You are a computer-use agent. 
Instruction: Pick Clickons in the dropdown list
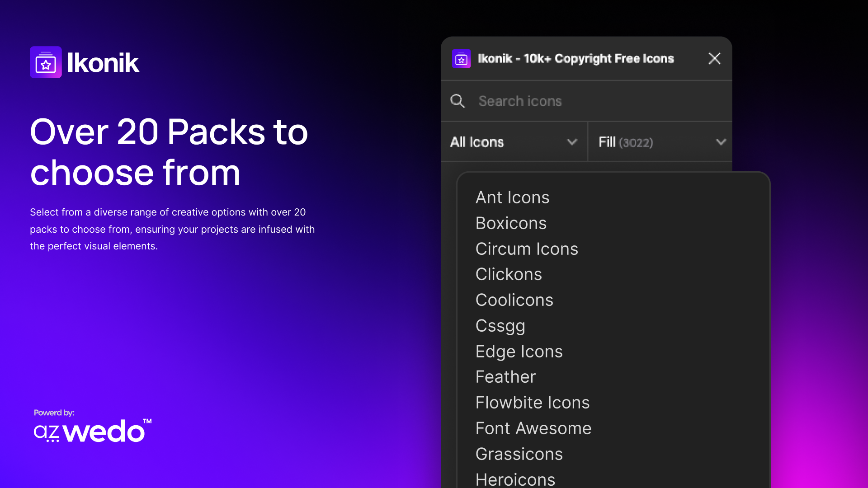(509, 274)
